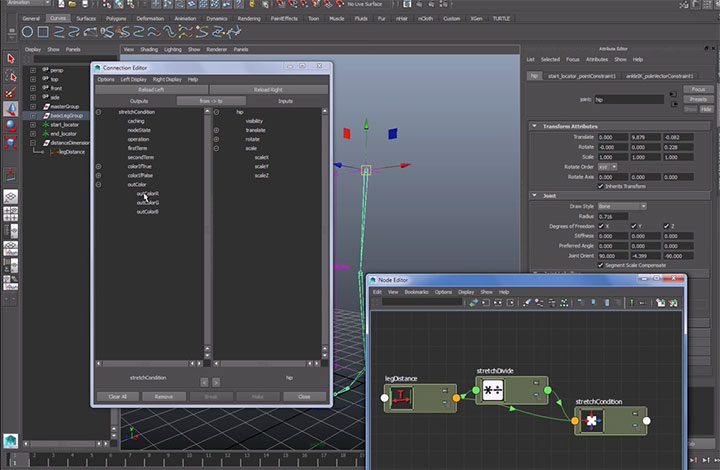The image size is (720, 470).
Task: Click the stretchCondition node icon in Node Editor
Action: [x=592, y=420]
